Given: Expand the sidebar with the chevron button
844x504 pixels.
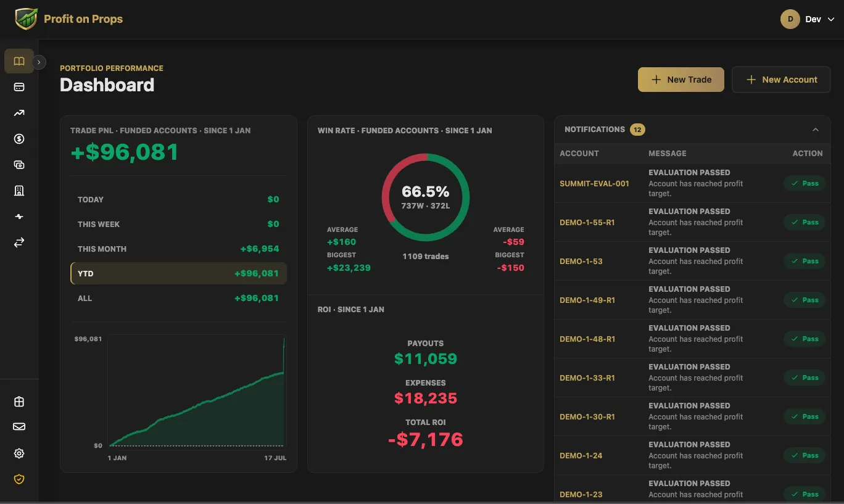Looking at the screenshot, I should (x=39, y=62).
